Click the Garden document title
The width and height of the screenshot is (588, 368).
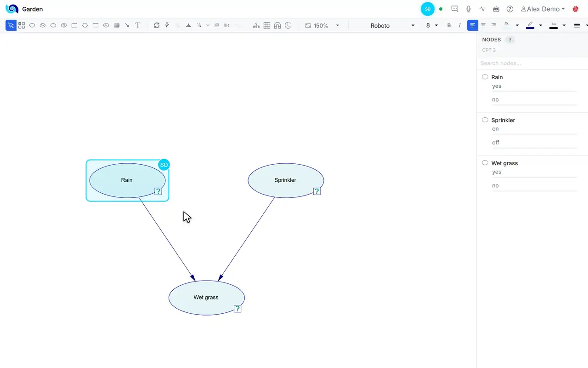(32, 9)
